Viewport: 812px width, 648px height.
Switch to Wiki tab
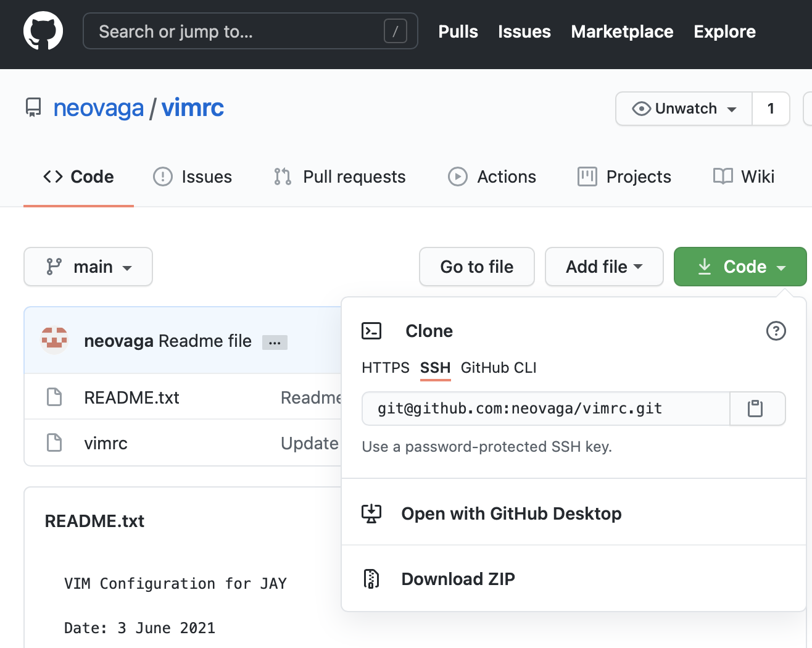coord(744,177)
